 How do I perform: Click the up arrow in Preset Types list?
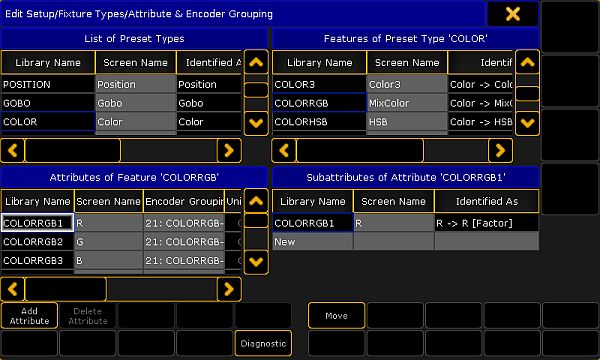(256, 62)
